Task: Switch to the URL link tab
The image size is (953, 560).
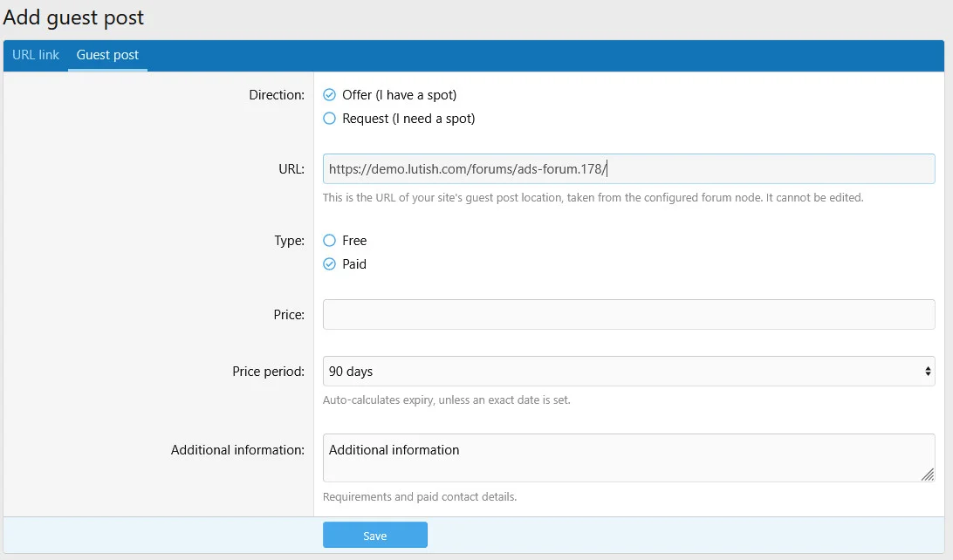Action: tap(36, 55)
